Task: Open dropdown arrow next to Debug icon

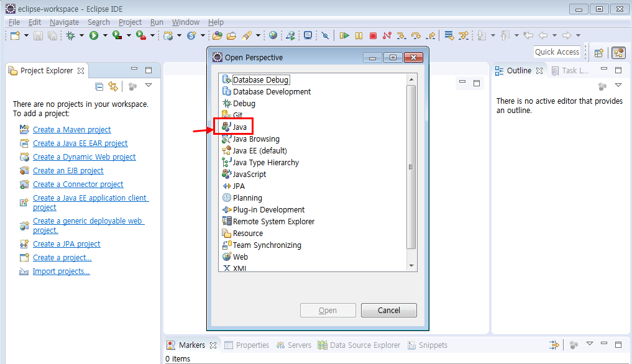Action: click(x=81, y=35)
